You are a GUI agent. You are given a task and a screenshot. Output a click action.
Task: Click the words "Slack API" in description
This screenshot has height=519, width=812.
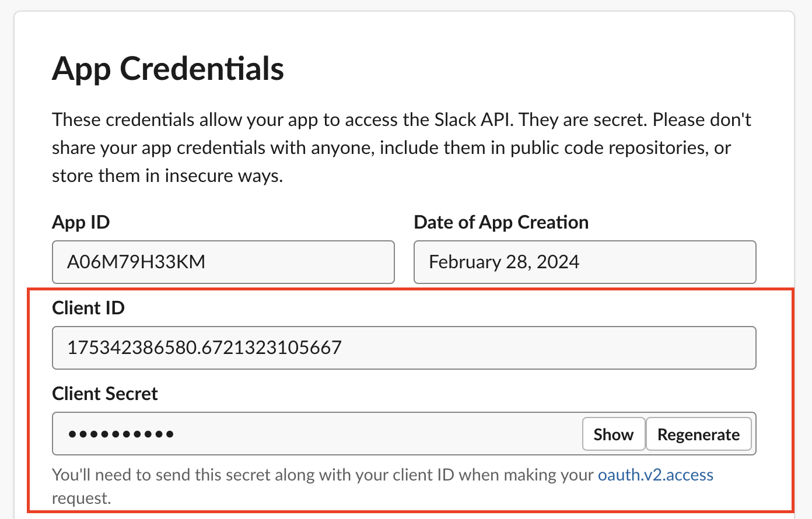point(473,120)
